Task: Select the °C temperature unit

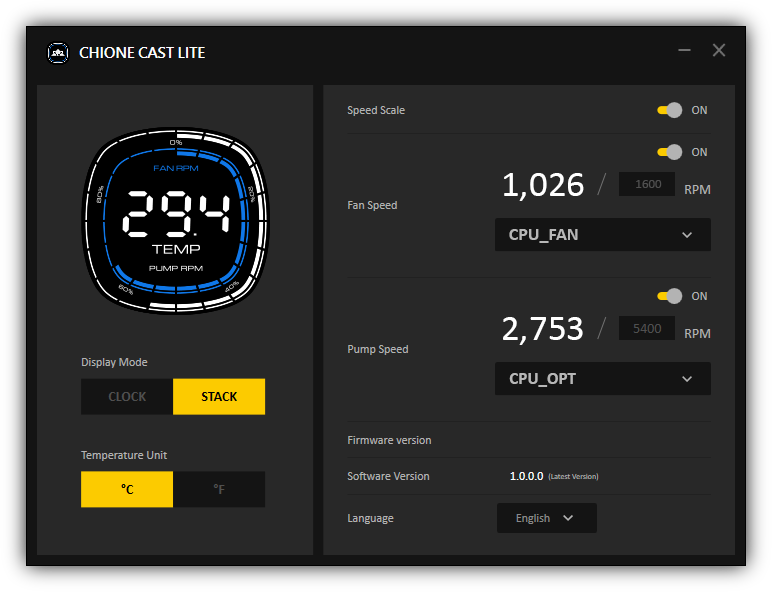Action: click(127, 489)
